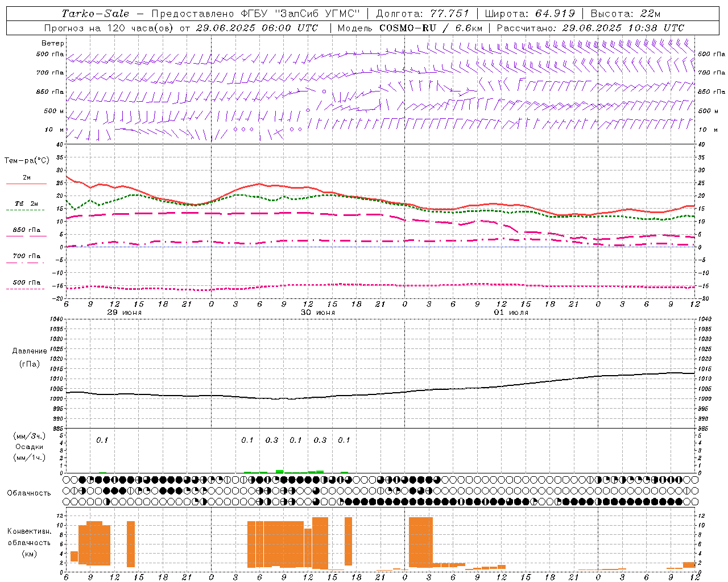Click the Tarko-Sale station title

[x=96, y=14]
